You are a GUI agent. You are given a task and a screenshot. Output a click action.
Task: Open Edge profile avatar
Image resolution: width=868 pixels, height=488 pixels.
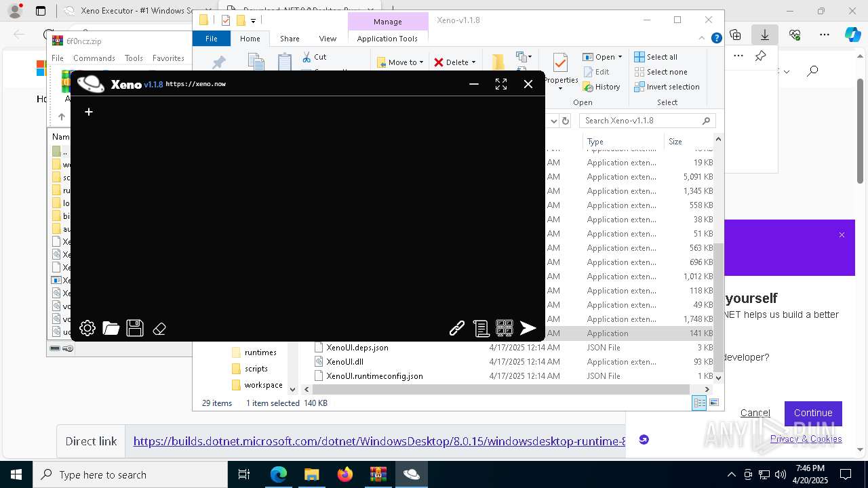14,11
